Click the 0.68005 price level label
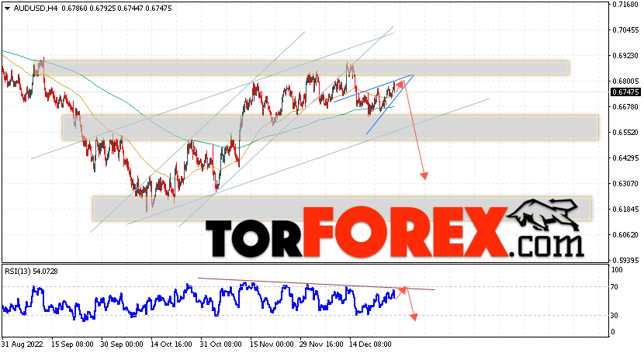Screen dimensions: 644x353 tap(625, 81)
